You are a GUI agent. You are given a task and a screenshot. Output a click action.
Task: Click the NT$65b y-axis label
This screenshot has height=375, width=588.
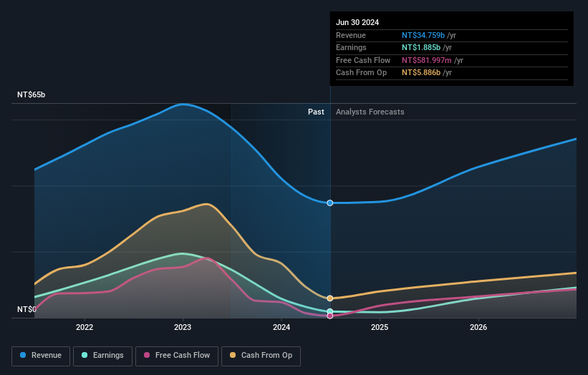(x=31, y=94)
